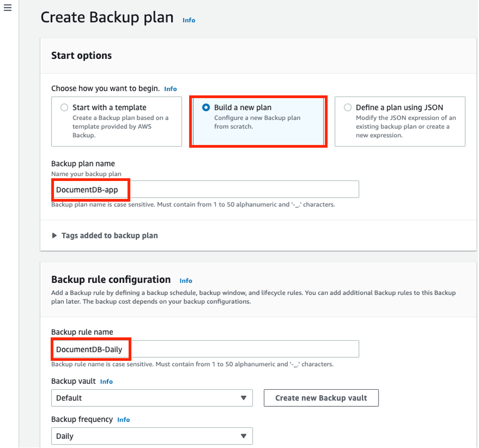Open the Default backup vault dropdown
The width and height of the screenshot is (479, 448).
click(x=151, y=398)
